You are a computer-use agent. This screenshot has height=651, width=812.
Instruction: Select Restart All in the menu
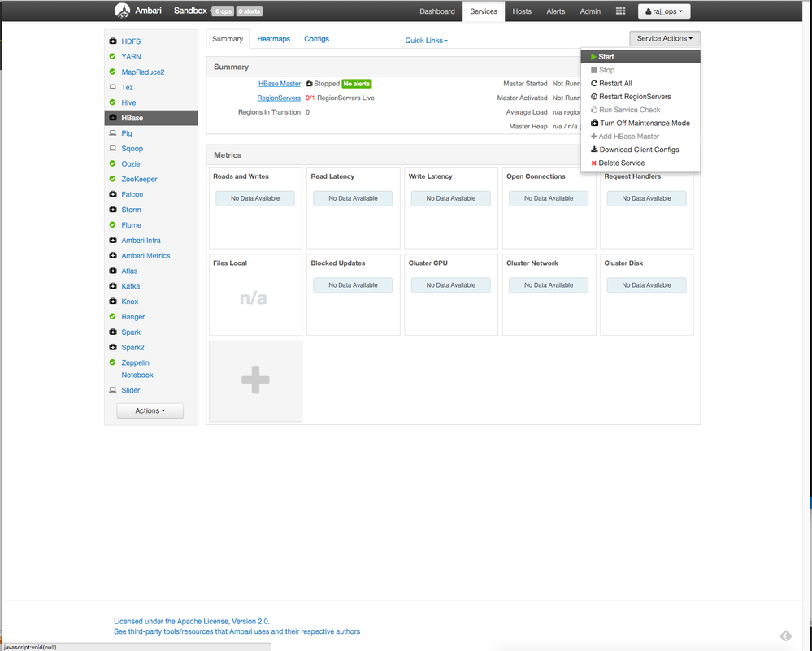coord(640,84)
